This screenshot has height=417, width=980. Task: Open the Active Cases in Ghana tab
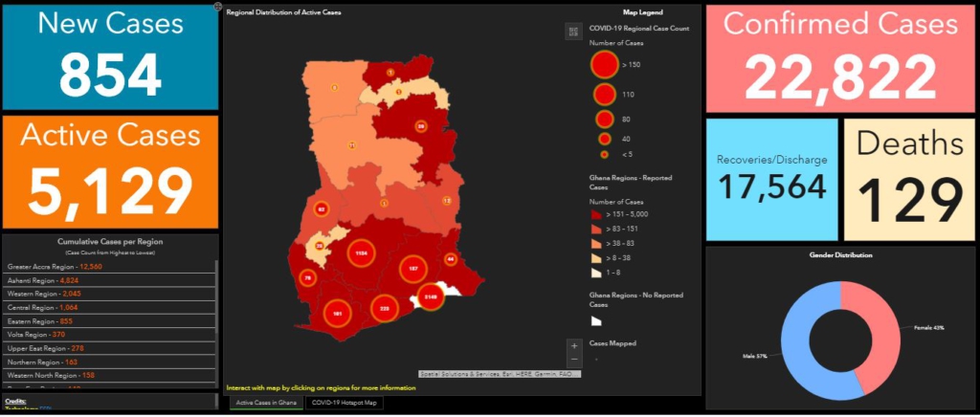pyautogui.click(x=265, y=403)
